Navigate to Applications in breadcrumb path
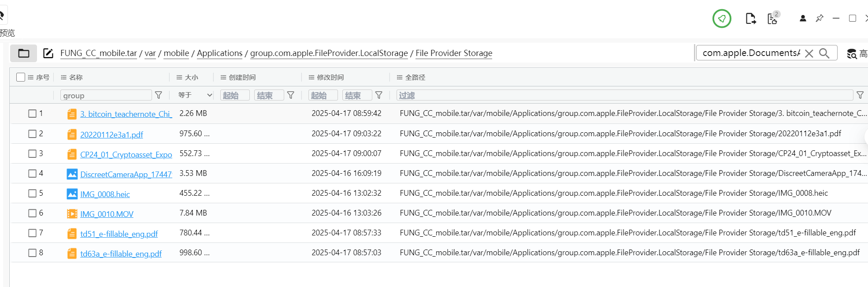868x287 pixels. coord(219,53)
